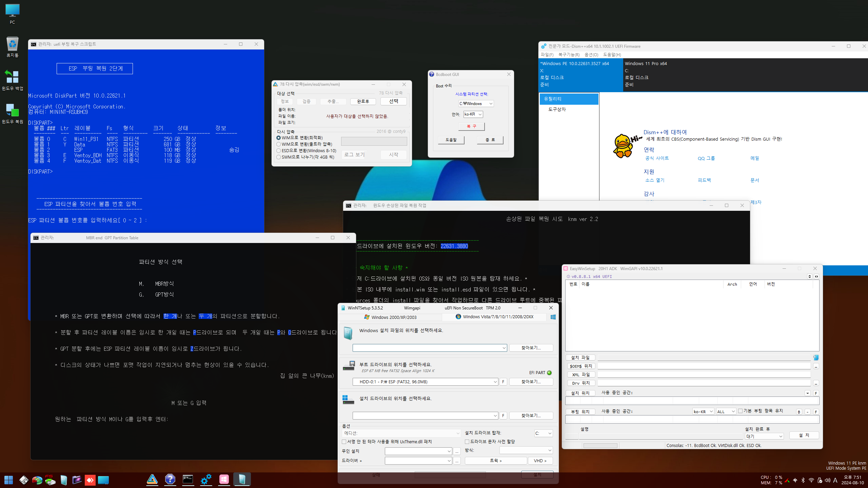Open Dism++ 파일(F) menu
Screen dimensions: 868x488
coord(547,55)
